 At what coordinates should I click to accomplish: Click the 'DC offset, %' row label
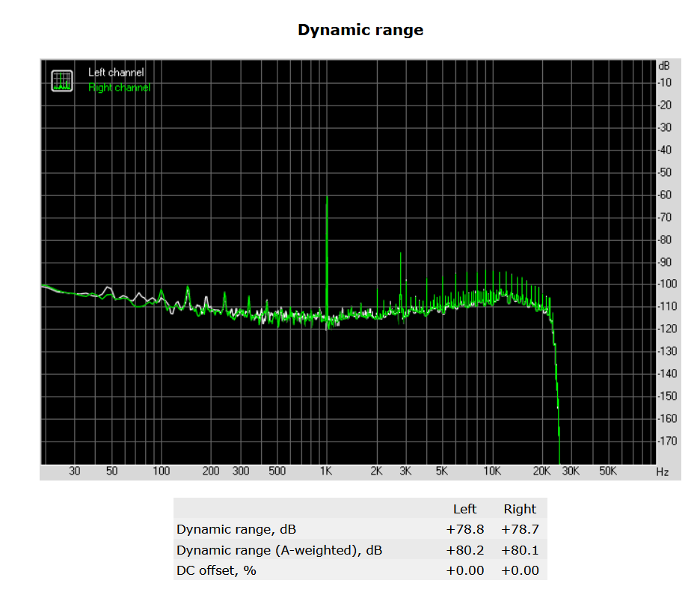pyautogui.click(x=217, y=571)
